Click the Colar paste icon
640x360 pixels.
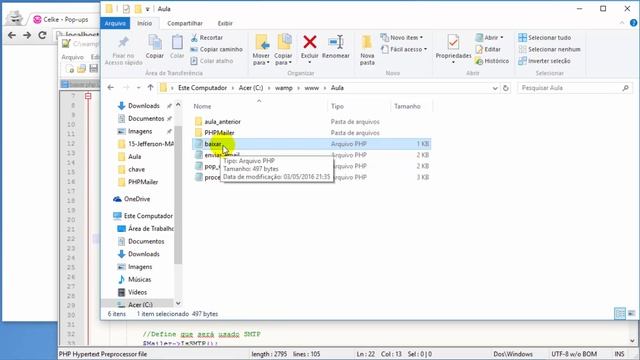pos(177,47)
